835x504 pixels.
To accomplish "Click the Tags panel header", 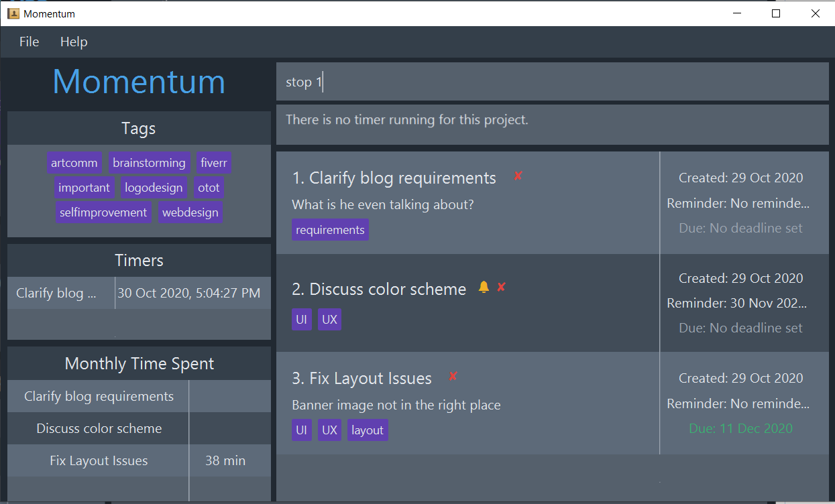I will pyautogui.click(x=139, y=128).
